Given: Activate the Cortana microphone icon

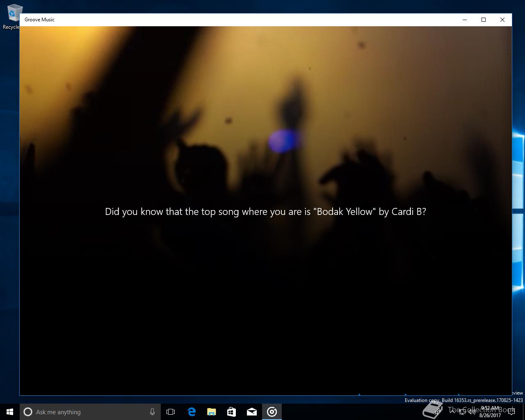Looking at the screenshot, I should pyautogui.click(x=152, y=412).
